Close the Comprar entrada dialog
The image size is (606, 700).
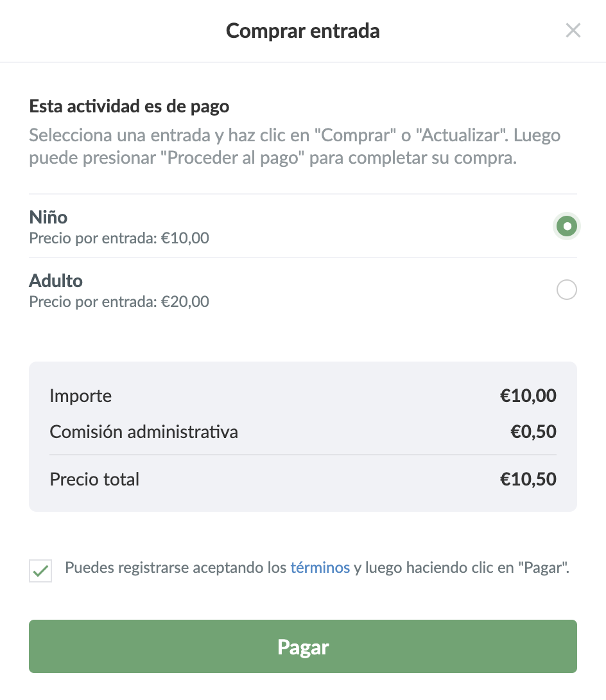pyautogui.click(x=573, y=30)
